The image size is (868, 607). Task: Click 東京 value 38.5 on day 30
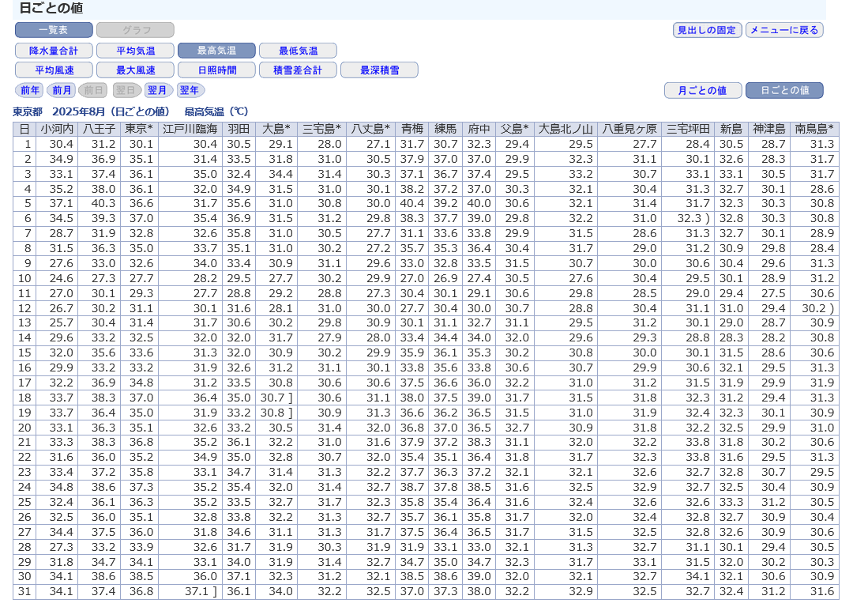[141, 576]
